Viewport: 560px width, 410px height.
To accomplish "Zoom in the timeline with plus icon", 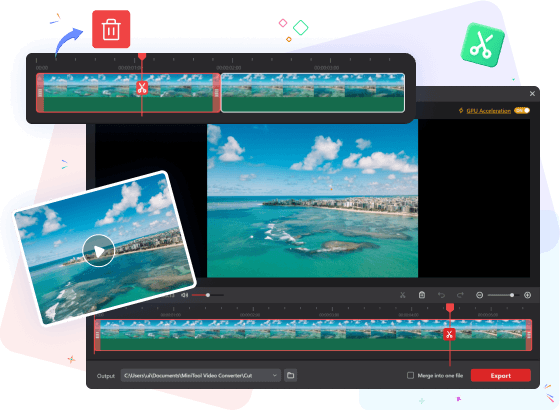I will point(527,295).
